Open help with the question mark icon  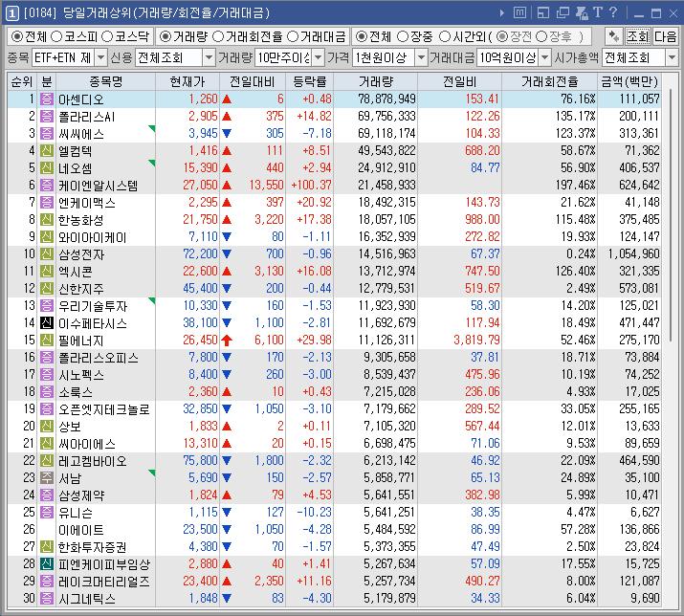click(613, 12)
